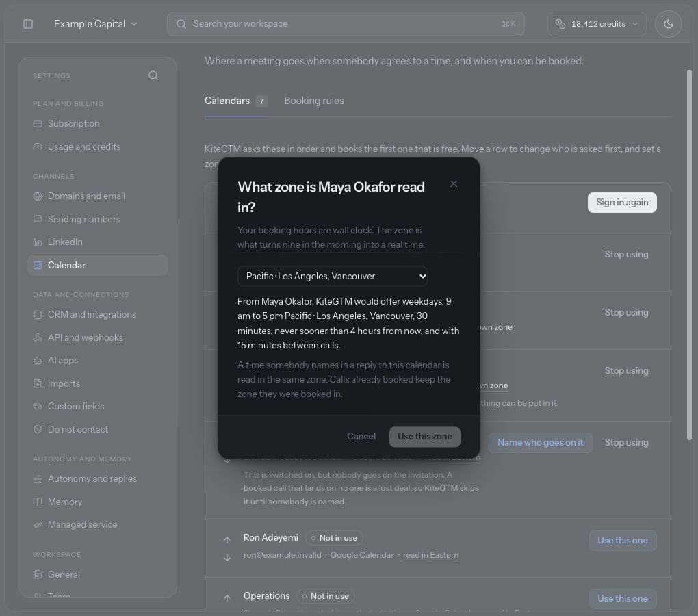Click Use this one for Ron Adeyemi
698x616 pixels.
(622, 540)
